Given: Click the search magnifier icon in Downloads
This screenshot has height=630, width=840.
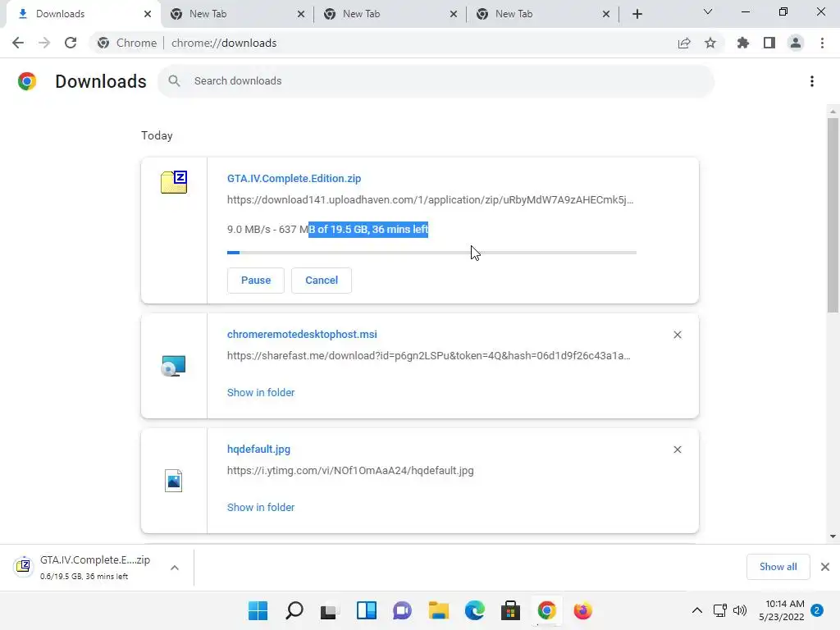Looking at the screenshot, I should coord(174,81).
